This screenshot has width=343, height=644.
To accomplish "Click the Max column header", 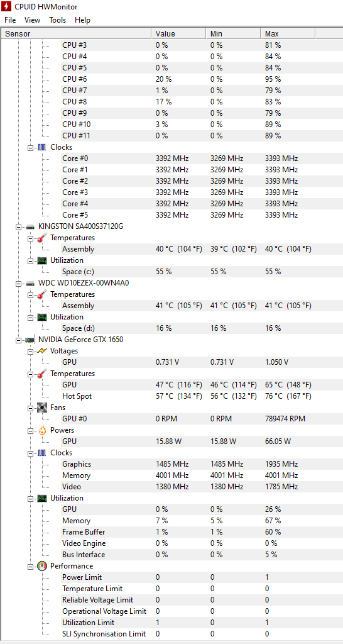I will 288,34.
